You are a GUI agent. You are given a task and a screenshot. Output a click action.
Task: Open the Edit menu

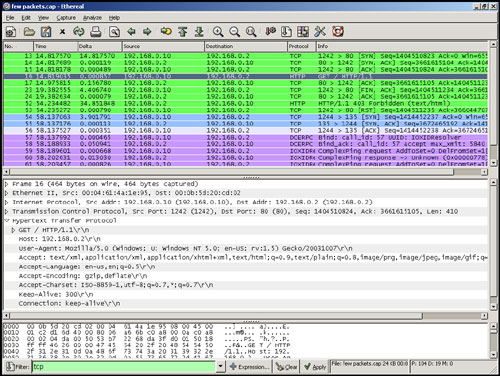click(26, 18)
